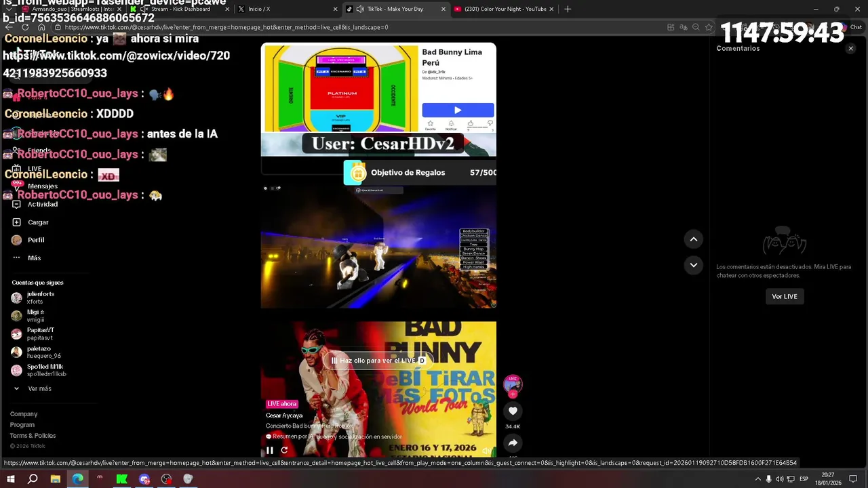Open the Program footer link

click(x=22, y=425)
